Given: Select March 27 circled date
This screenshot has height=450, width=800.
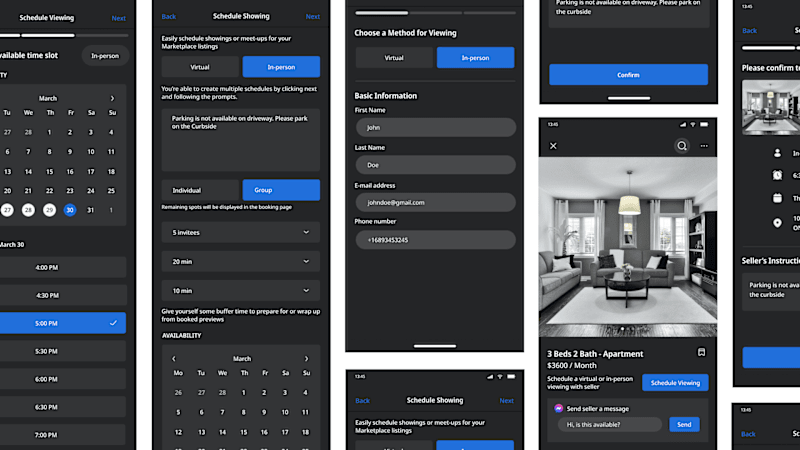Looking at the screenshot, I should pos(7,210).
